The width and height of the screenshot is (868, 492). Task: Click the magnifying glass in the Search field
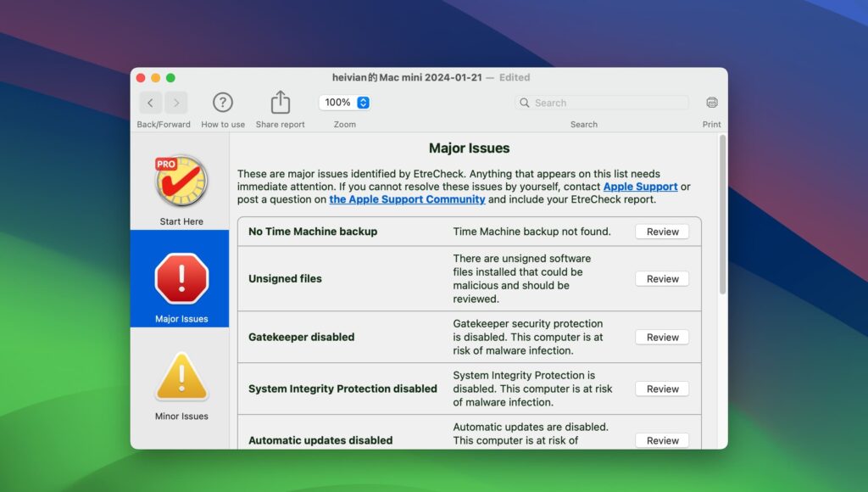coord(526,102)
